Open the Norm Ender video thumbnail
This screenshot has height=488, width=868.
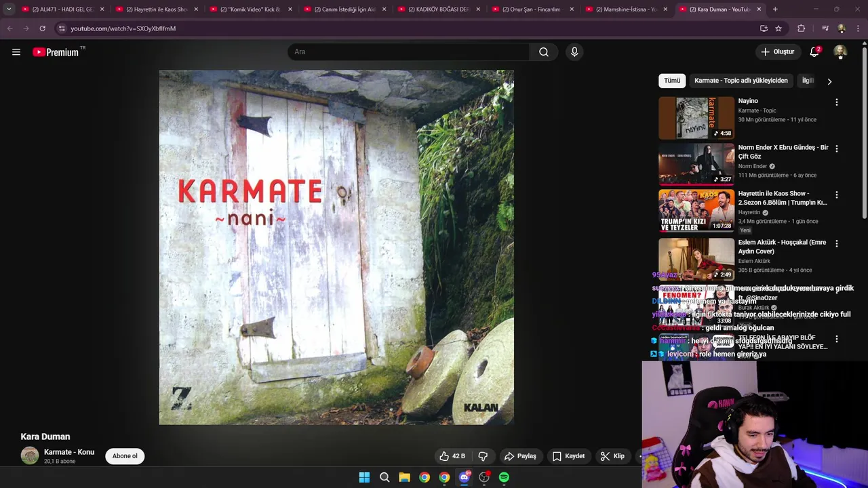tap(696, 164)
